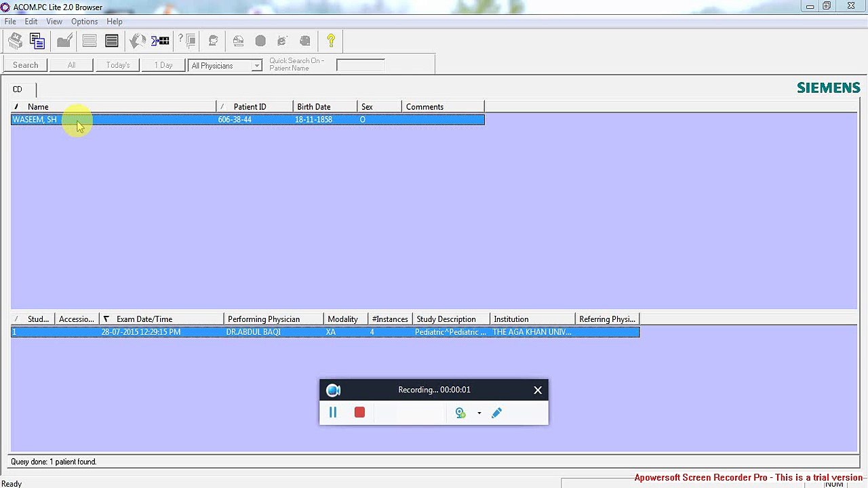The image size is (868, 488).
Task: Click the yellow question mark help icon
Action: (331, 41)
